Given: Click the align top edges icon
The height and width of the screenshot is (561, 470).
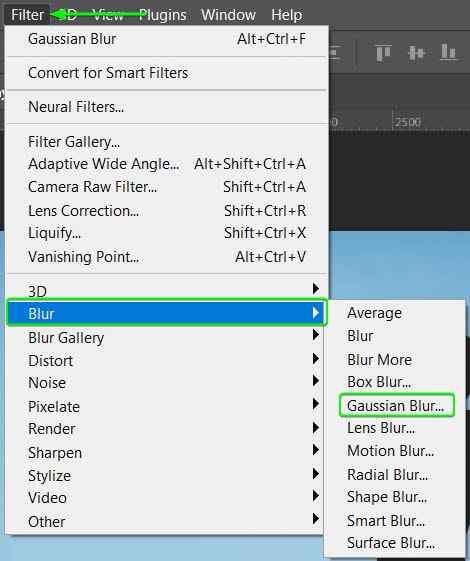Looking at the screenshot, I should [383, 53].
